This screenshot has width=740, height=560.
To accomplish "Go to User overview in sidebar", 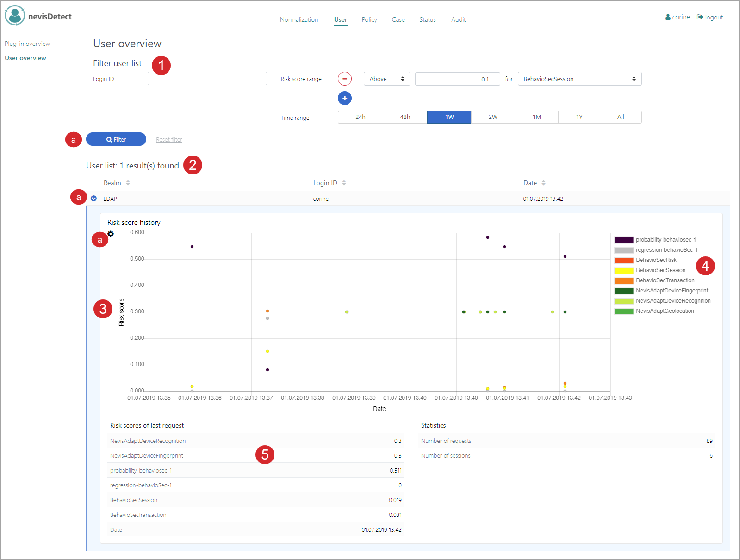I will tap(25, 58).
